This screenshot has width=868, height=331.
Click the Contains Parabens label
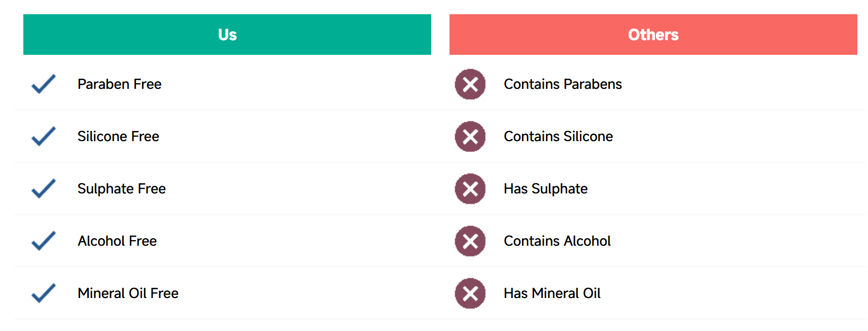click(563, 84)
